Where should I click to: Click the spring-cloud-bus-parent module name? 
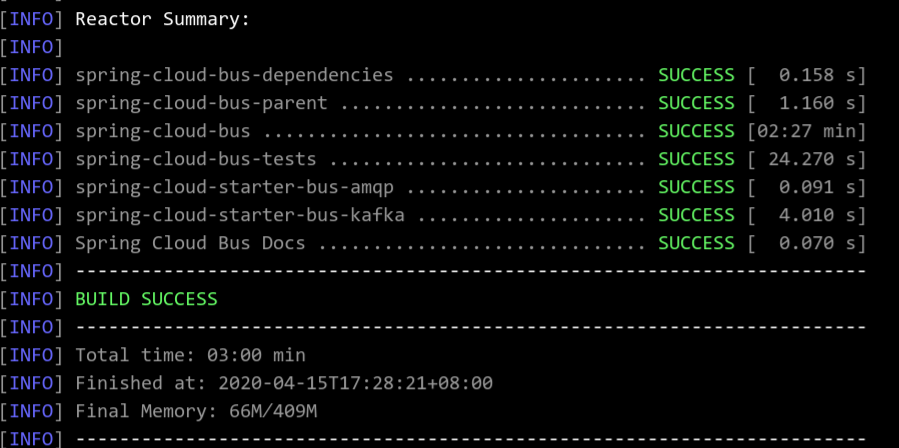(x=202, y=103)
